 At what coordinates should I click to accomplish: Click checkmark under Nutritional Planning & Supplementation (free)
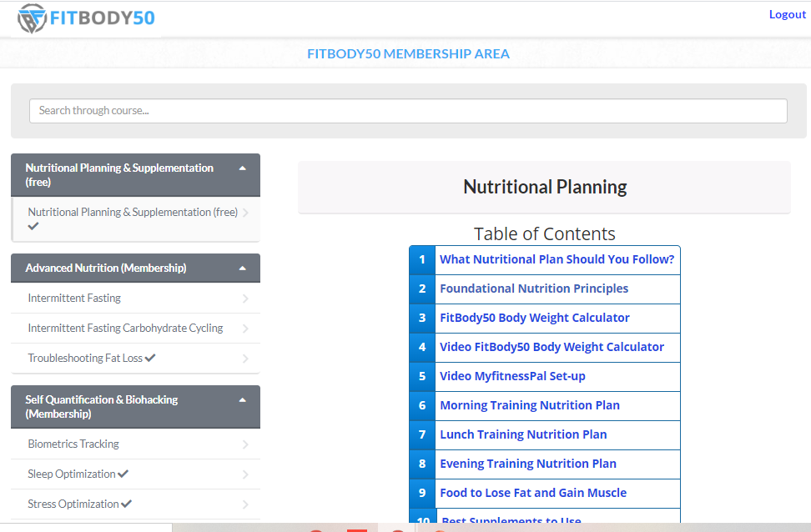click(33, 226)
